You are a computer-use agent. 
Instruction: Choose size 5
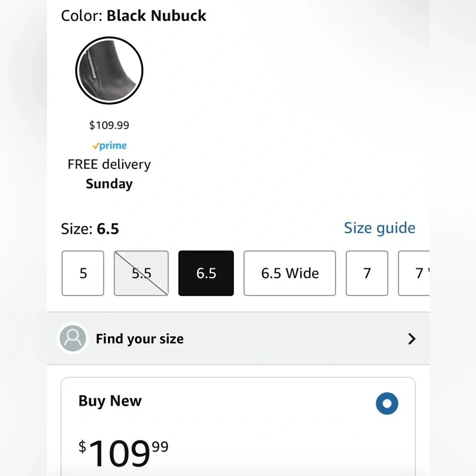pyautogui.click(x=83, y=273)
